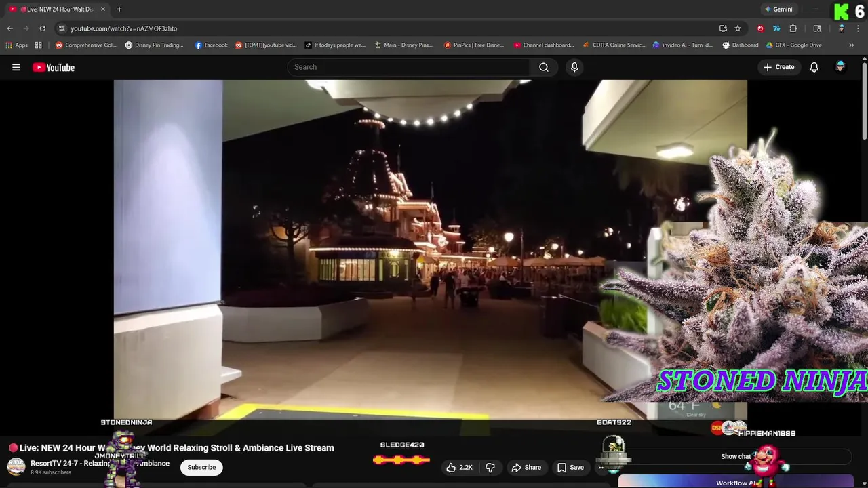Go to YouTube home via logo

pos(54,67)
